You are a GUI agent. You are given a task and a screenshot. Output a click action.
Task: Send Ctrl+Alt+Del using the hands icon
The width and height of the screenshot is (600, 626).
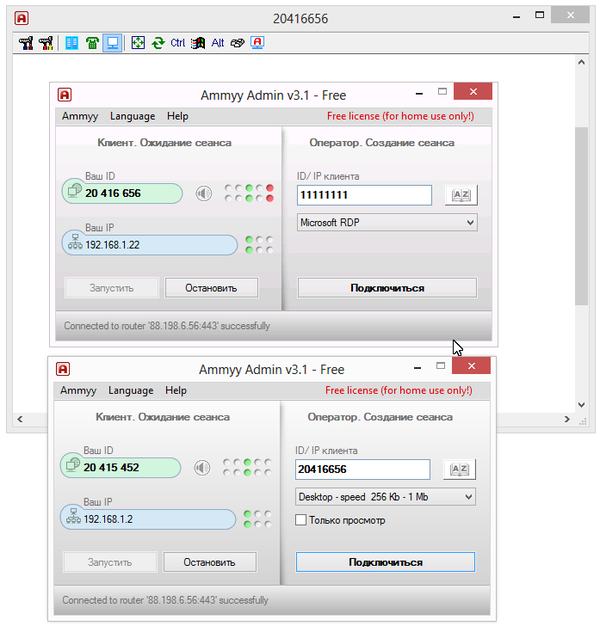(238, 43)
